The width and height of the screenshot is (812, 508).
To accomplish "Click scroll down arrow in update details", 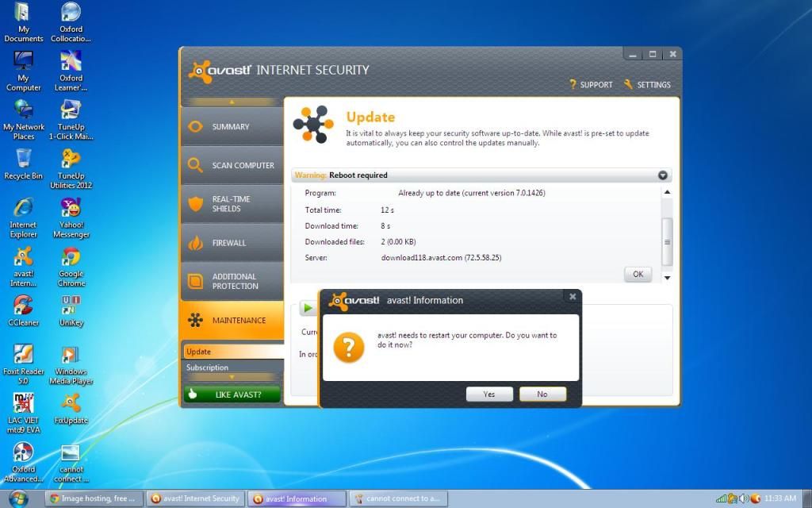I will click(x=667, y=278).
